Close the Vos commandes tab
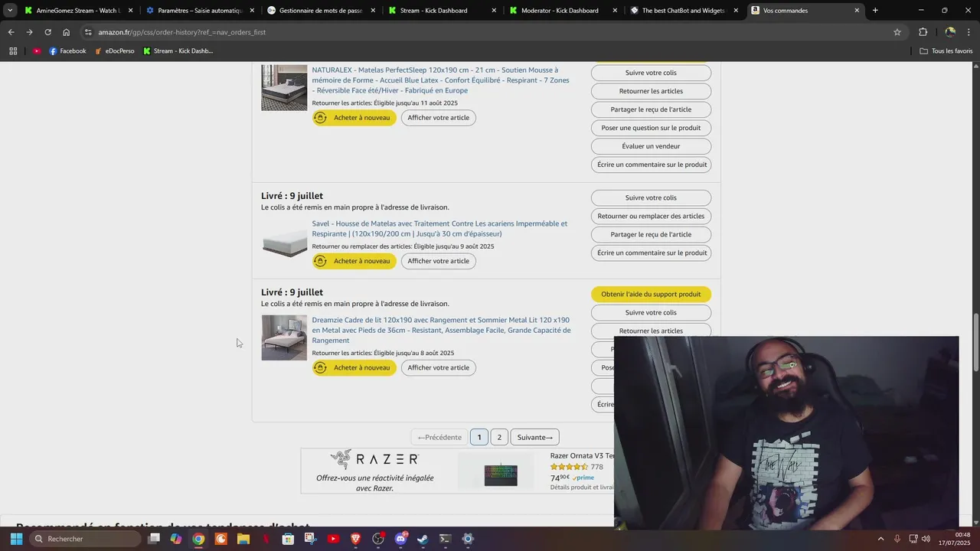The height and width of the screenshot is (551, 980). tap(857, 11)
